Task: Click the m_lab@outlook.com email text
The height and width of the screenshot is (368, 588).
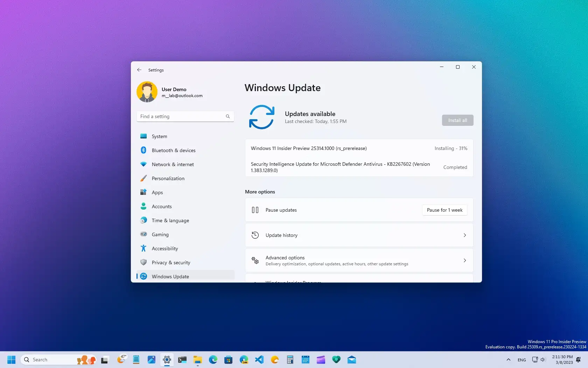Action: point(182,96)
